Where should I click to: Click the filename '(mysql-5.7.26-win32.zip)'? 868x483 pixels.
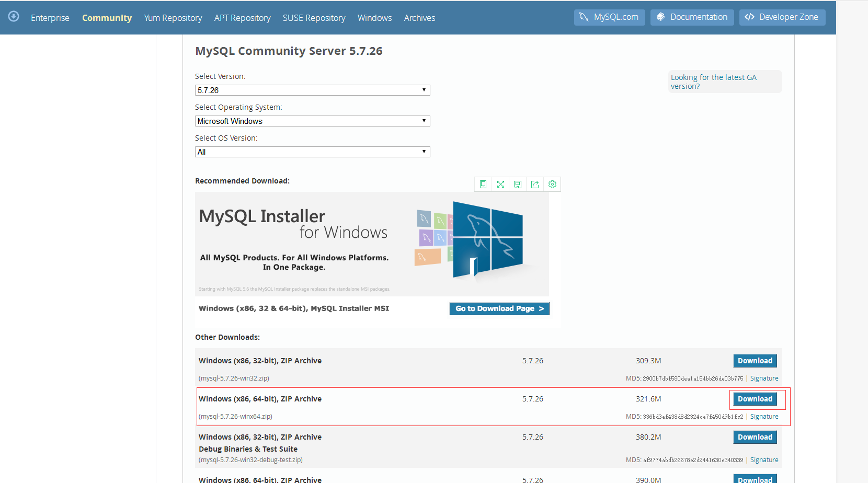(x=234, y=378)
